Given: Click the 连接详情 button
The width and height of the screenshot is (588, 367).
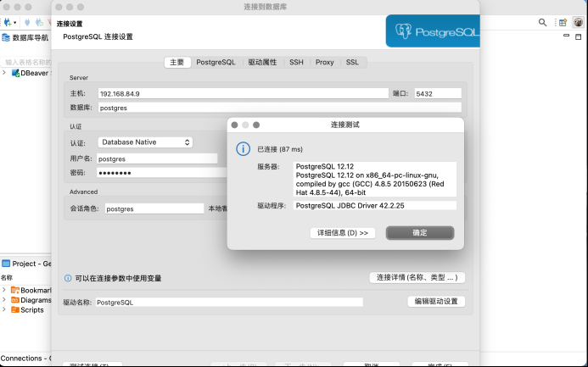Looking at the screenshot, I should point(417,277).
